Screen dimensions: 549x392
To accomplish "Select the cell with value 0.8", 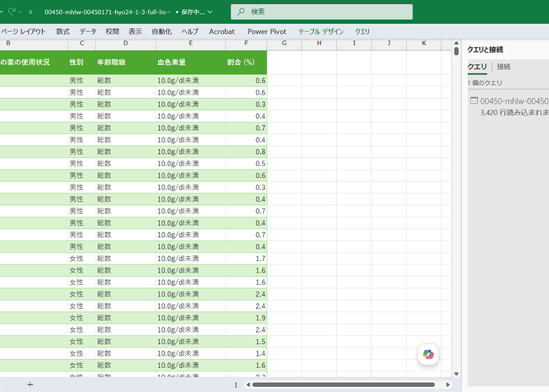I will point(246,152).
